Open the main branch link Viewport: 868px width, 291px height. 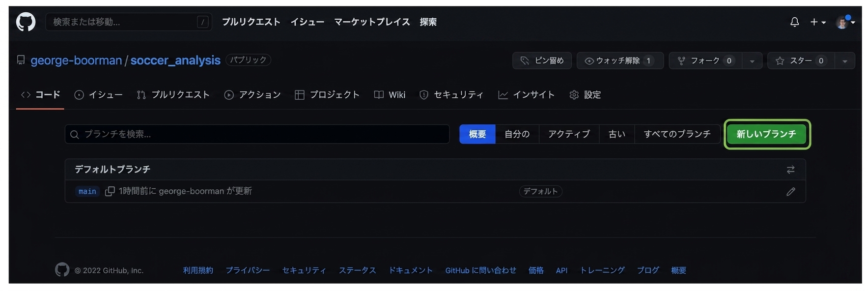87,191
